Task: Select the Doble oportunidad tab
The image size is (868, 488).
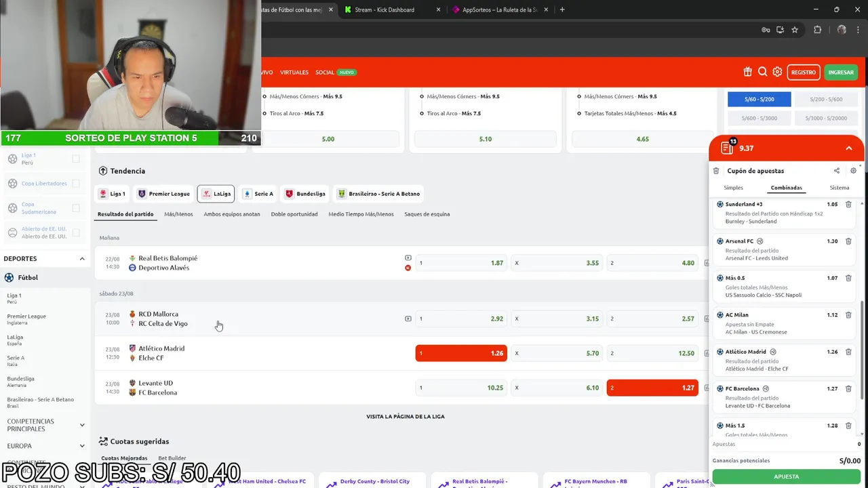Action: point(294,214)
